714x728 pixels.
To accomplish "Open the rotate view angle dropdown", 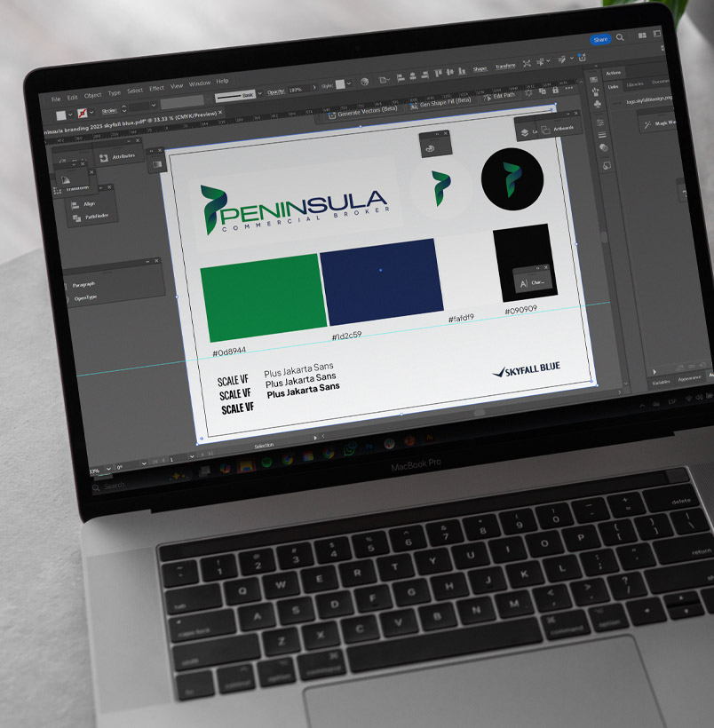I will coord(144,463).
